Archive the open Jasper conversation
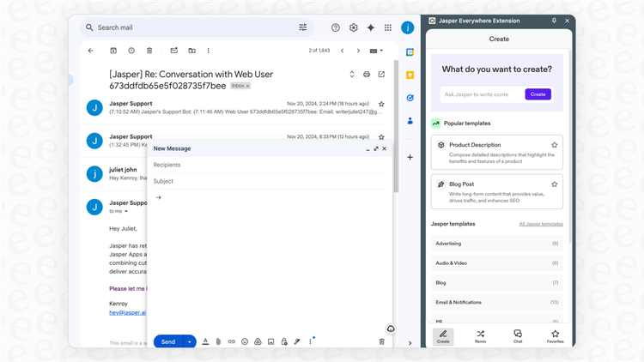 [113, 51]
